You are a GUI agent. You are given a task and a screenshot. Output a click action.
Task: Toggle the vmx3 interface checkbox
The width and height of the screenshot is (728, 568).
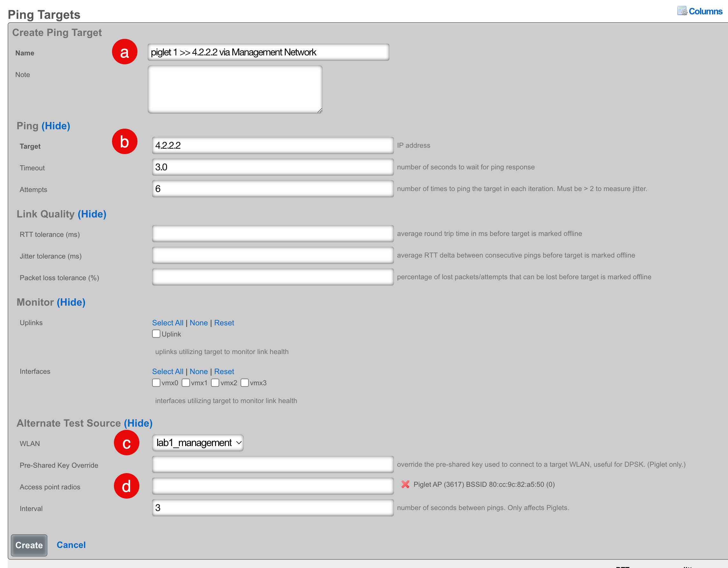(x=244, y=383)
